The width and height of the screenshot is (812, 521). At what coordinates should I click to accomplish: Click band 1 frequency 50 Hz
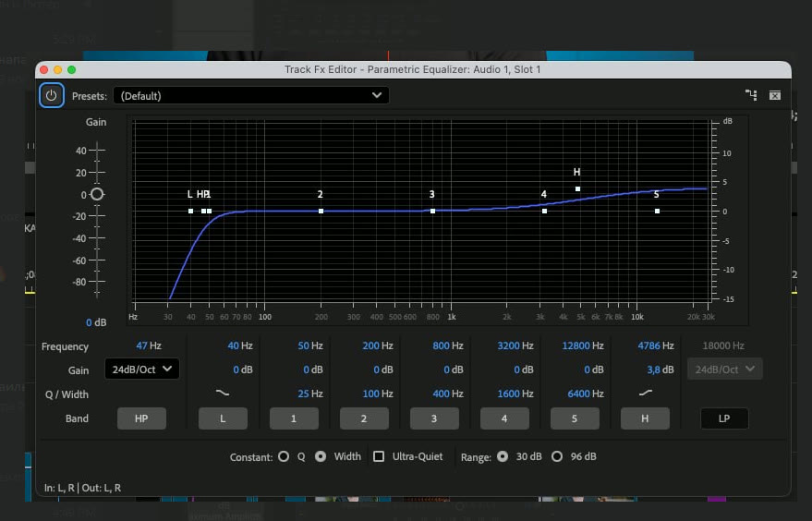(x=310, y=345)
